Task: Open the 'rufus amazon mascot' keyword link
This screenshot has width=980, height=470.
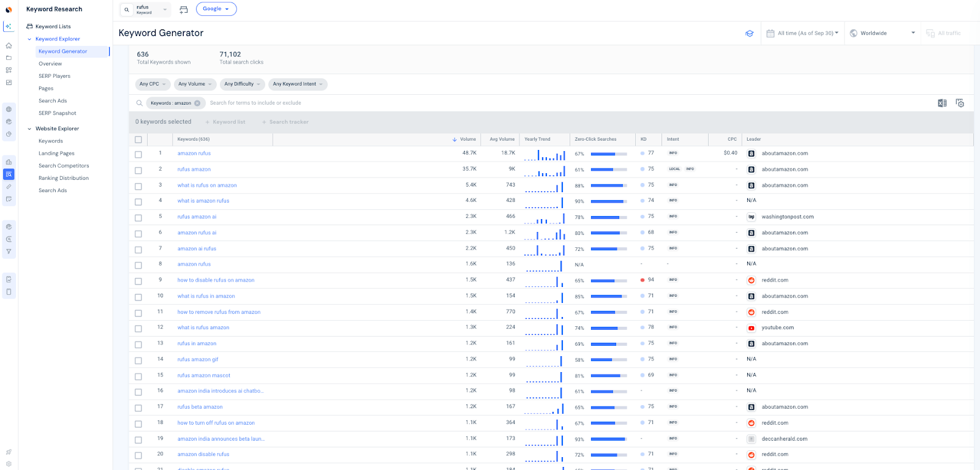Action: pyautogui.click(x=204, y=375)
